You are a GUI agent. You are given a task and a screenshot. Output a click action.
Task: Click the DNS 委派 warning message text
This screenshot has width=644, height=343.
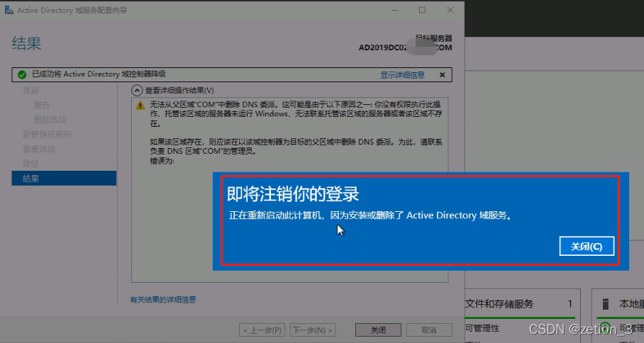(x=296, y=133)
